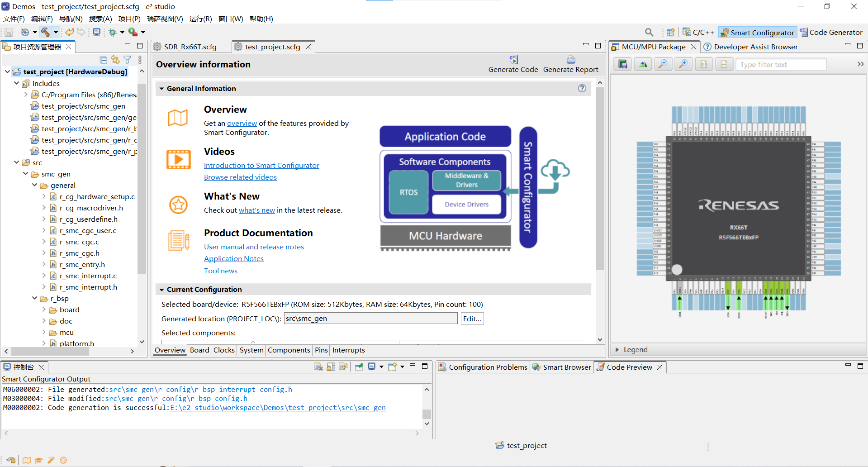The image size is (868, 467).
Task: Collapse the smc_gen folder
Action: (25, 174)
